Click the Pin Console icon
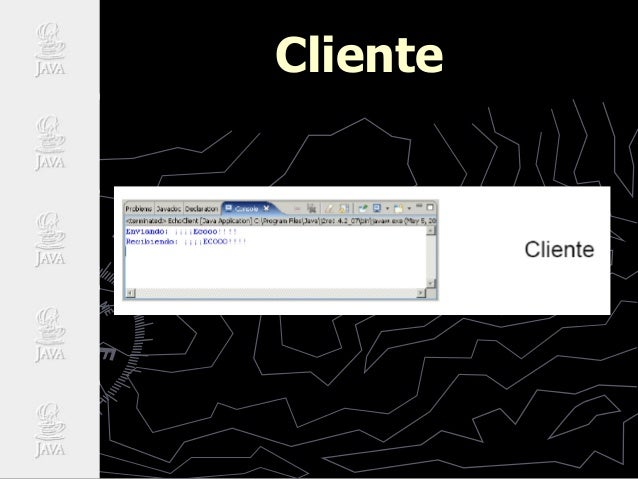638x479 pixels. tap(363, 208)
